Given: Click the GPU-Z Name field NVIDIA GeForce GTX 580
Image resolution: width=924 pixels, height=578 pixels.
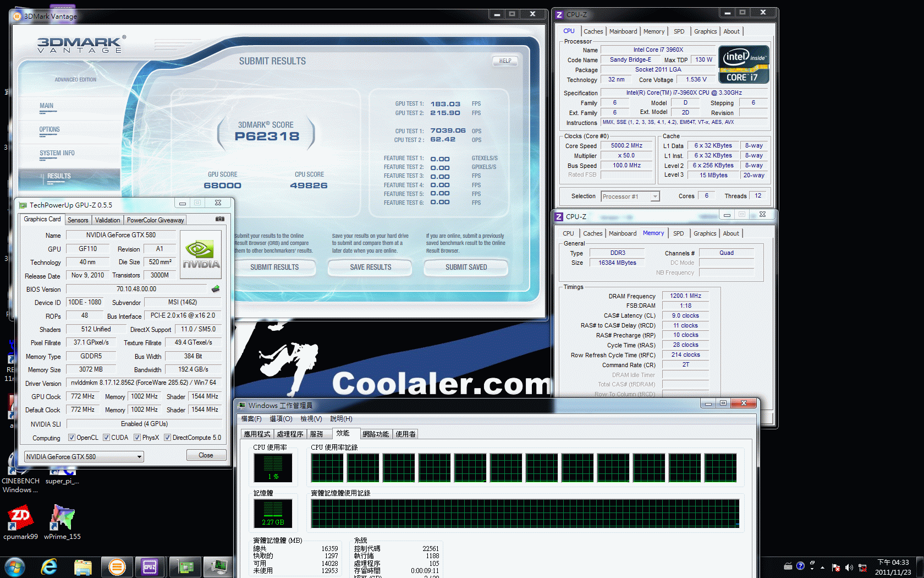Looking at the screenshot, I should [x=121, y=235].
